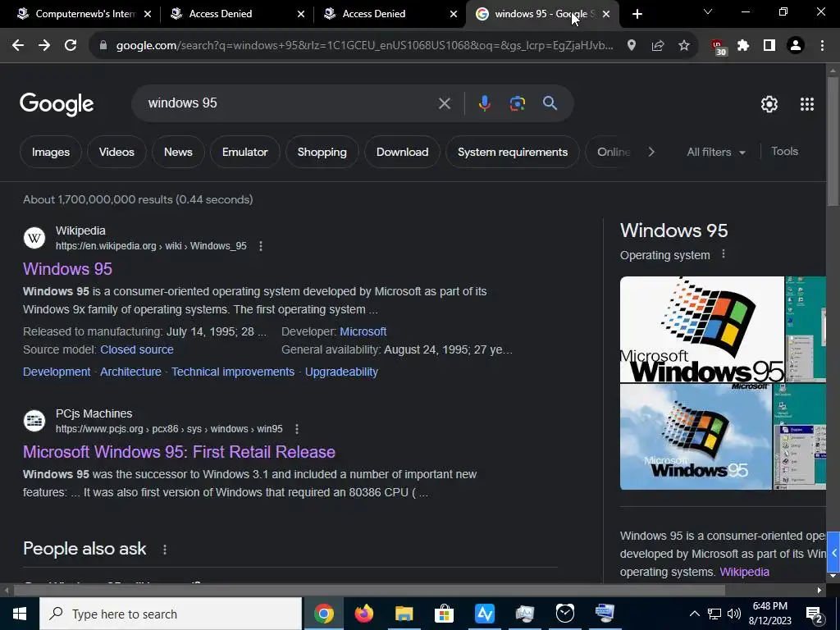The image size is (840, 630).
Task: Open the red extension with badge 30
Action: click(718, 47)
